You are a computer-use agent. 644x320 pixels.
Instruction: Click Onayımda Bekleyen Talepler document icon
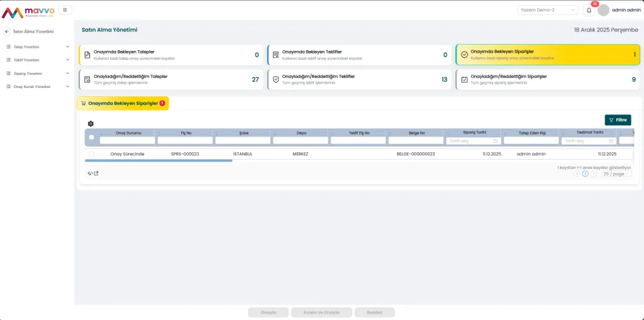click(87, 55)
